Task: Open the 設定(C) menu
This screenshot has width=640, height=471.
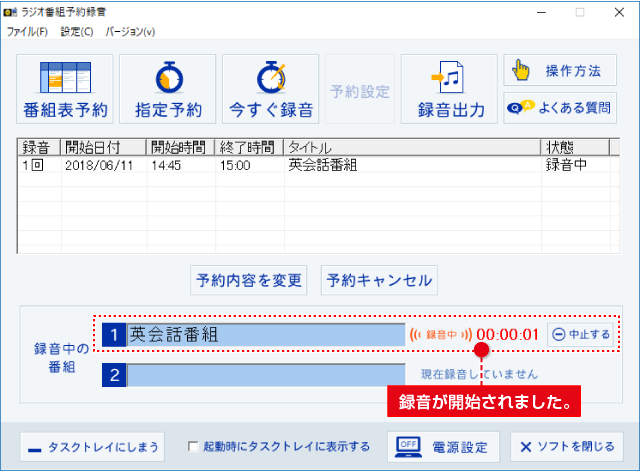Action: pos(77,31)
